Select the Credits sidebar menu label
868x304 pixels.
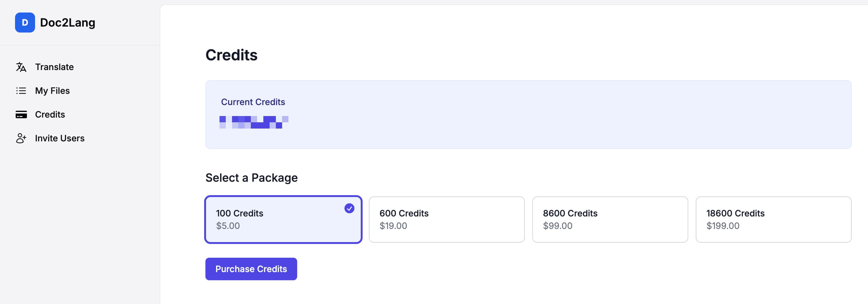point(50,115)
